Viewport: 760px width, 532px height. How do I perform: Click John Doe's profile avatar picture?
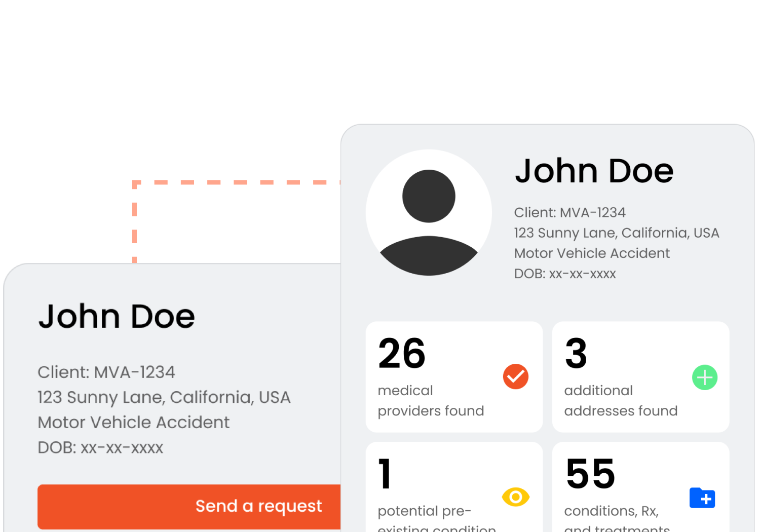pyautogui.click(x=429, y=212)
